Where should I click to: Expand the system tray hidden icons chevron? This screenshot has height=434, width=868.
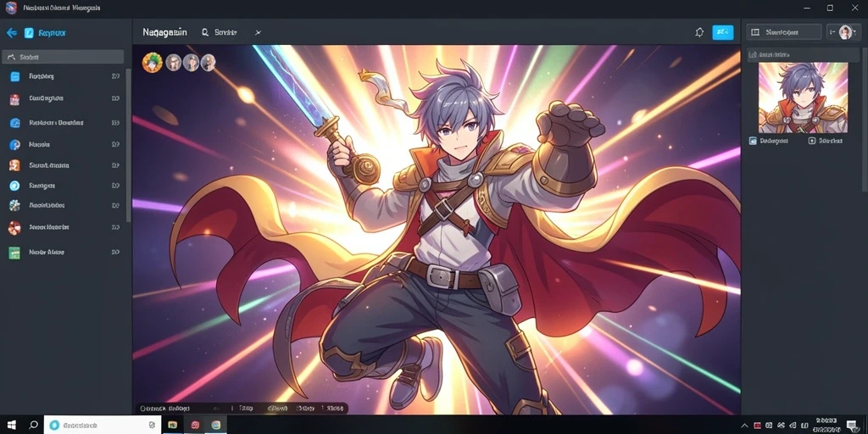click(746, 426)
